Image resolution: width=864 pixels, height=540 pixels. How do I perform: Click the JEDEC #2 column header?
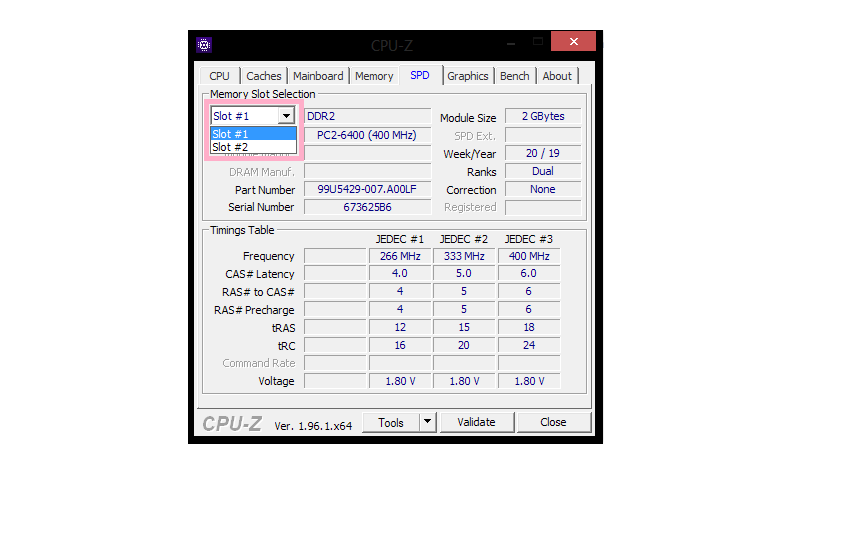click(x=464, y=239)
